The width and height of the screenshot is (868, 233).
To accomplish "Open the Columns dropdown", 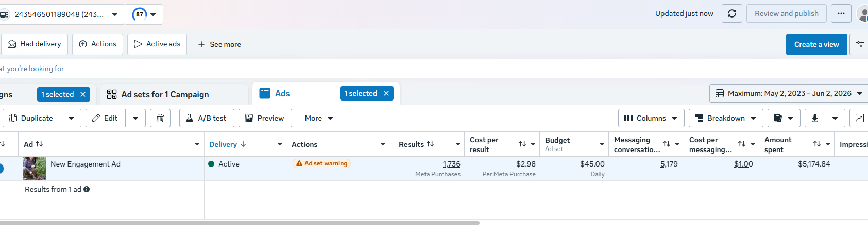I will coord(651,118).
